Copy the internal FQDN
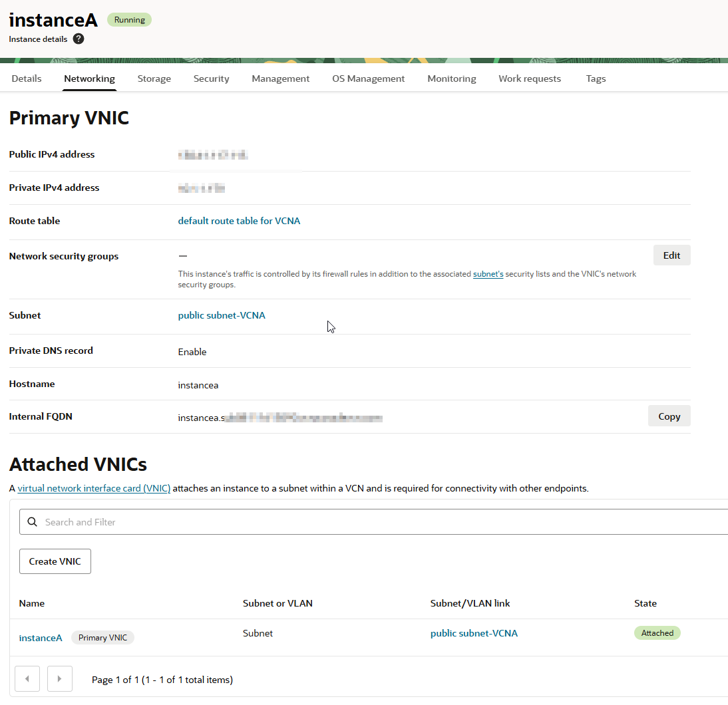 click(669, 416)
